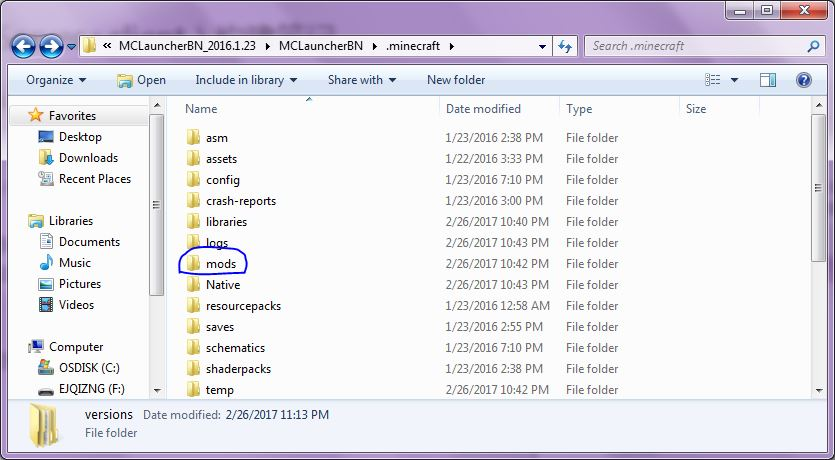Select the saves folder icon
Image resolution: width=835 pixels, height=460 pixels.
(193, 326)
